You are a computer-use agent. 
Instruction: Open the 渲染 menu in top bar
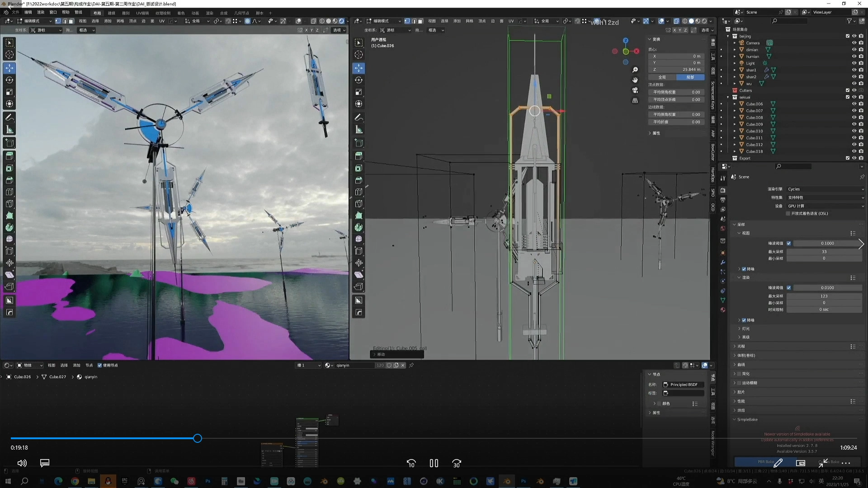[41, 13]
